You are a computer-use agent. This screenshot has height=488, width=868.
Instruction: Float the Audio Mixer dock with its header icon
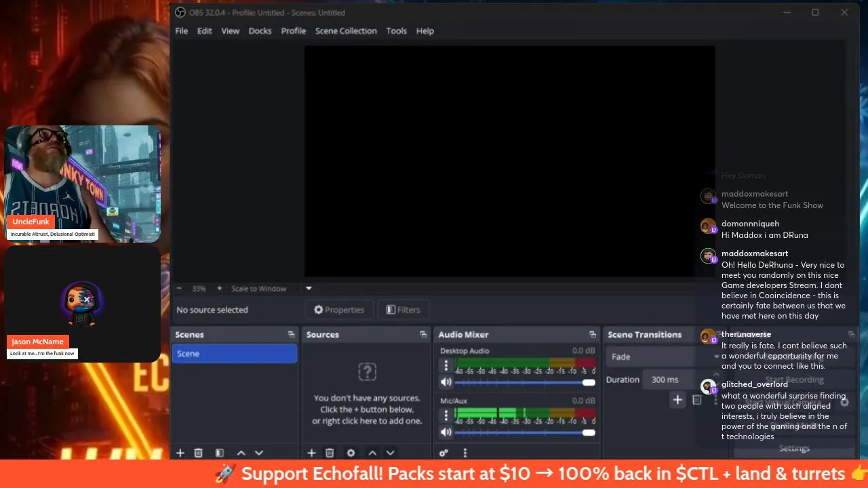[592, 335]
